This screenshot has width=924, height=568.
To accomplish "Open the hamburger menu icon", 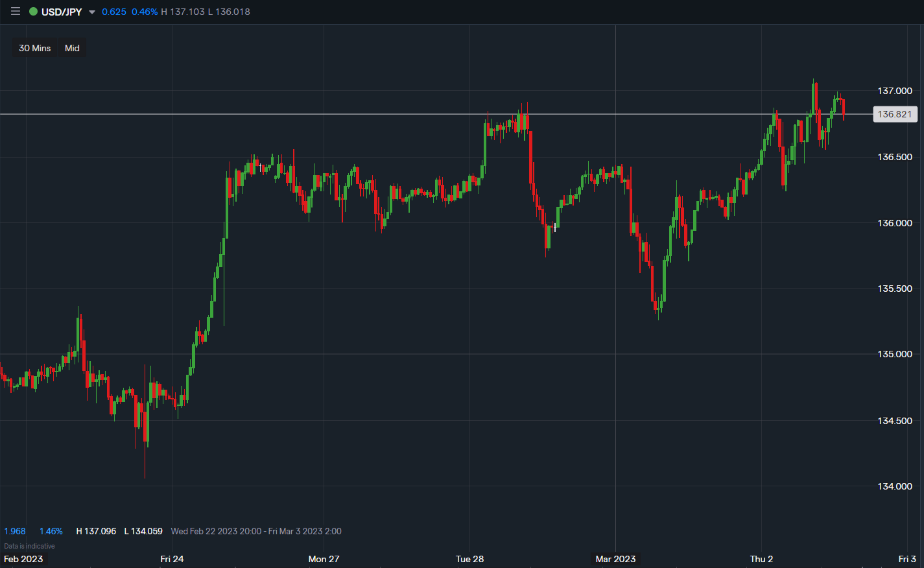I will click(16, 12).
